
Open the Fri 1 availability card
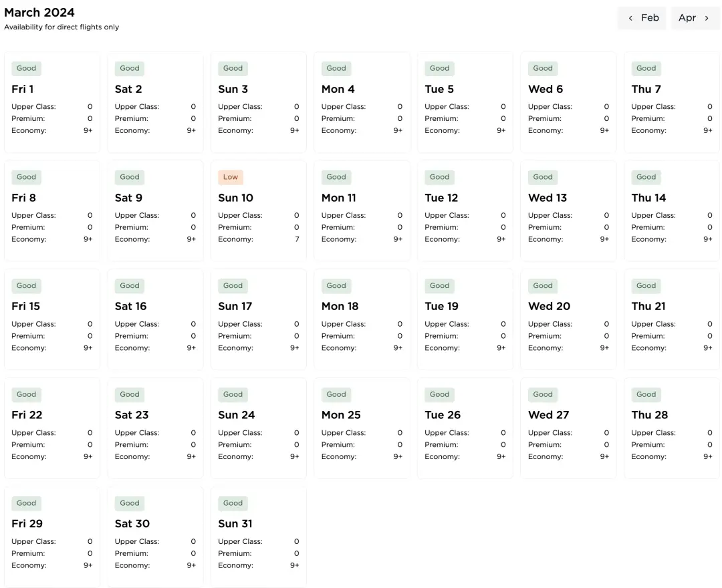(52, 102)
